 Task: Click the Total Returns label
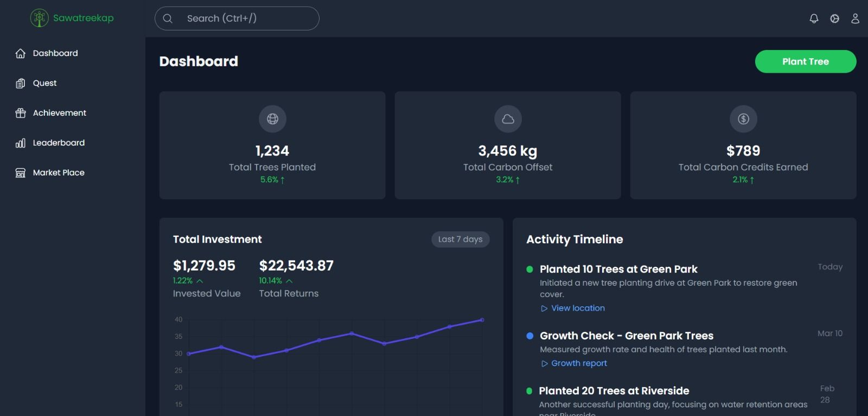289,294
